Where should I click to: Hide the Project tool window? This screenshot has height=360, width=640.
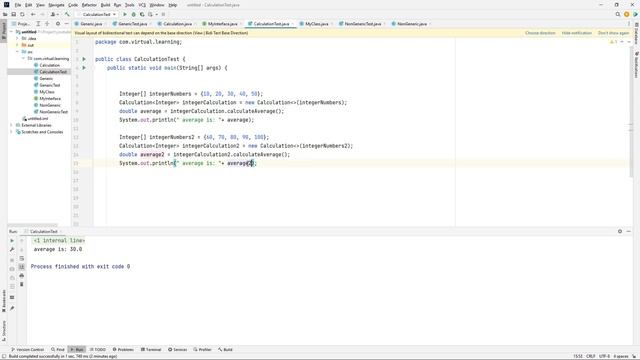pos(67,24)
